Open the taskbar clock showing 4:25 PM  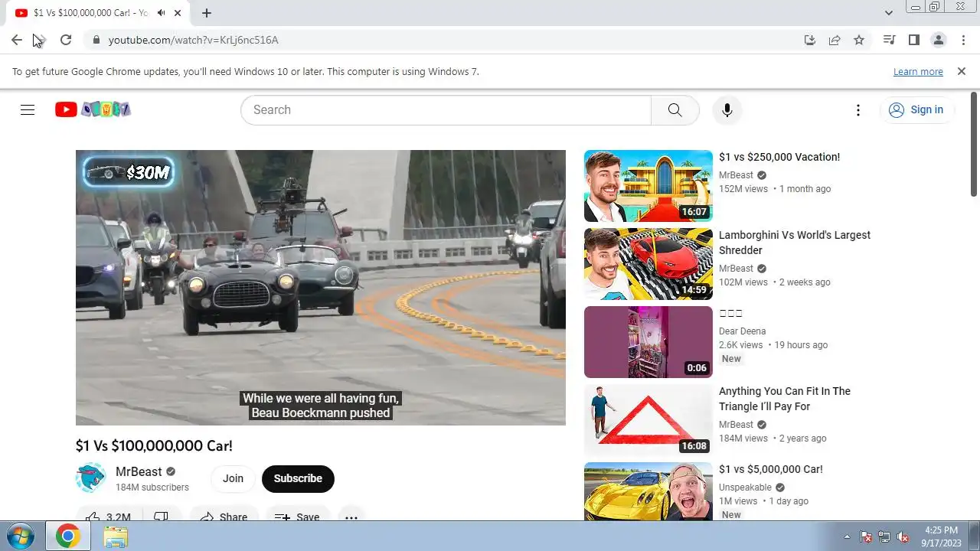click(x=941, y=536)
